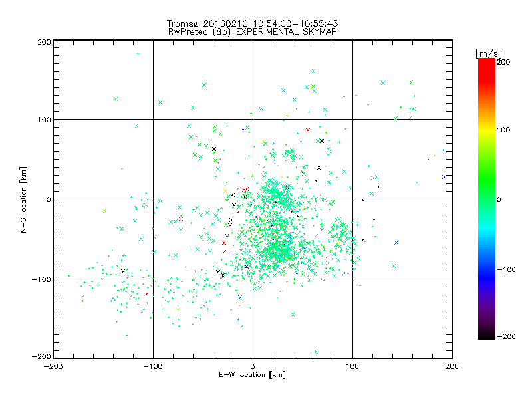
Task: Click the yellow region of the colorbar
Action: (487, 130)
